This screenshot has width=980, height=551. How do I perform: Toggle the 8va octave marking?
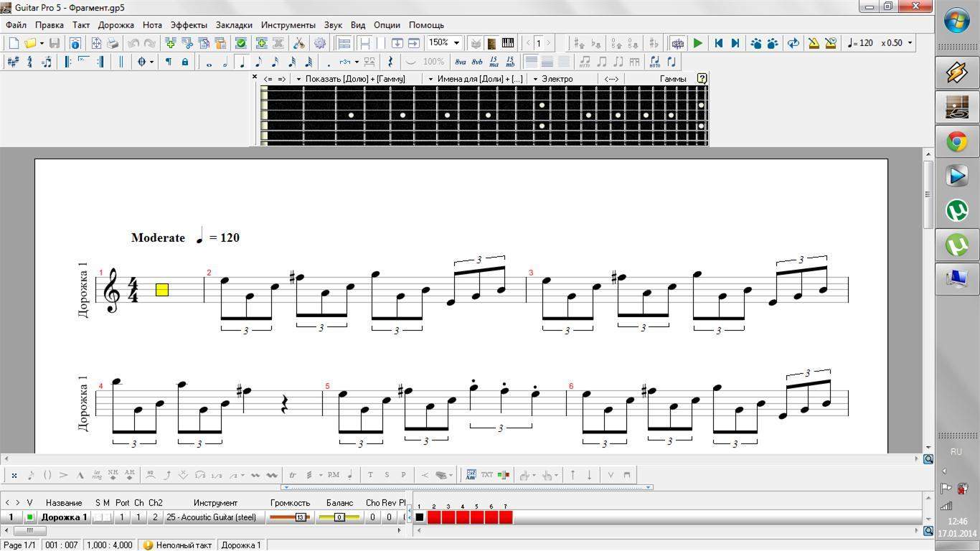click(x=460, y=62)
